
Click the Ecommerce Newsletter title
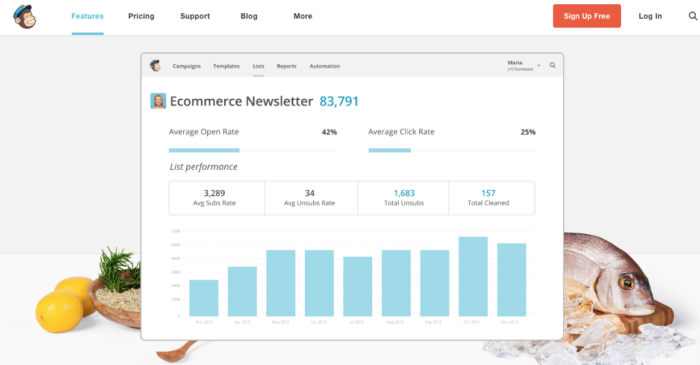pyautogui.click(x=242, y=101)
